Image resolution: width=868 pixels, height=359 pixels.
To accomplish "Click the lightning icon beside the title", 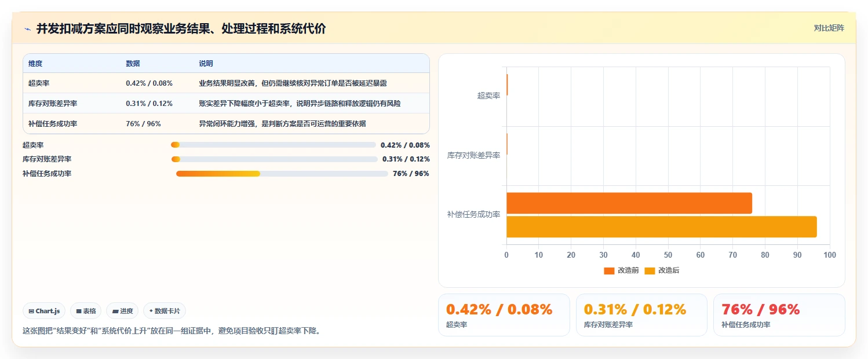I will 27,29.
